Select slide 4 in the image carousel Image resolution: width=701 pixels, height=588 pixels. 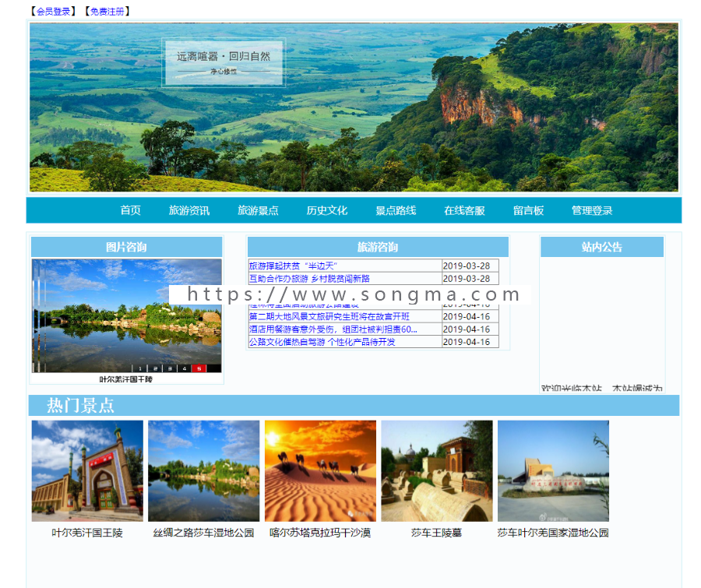184,368
